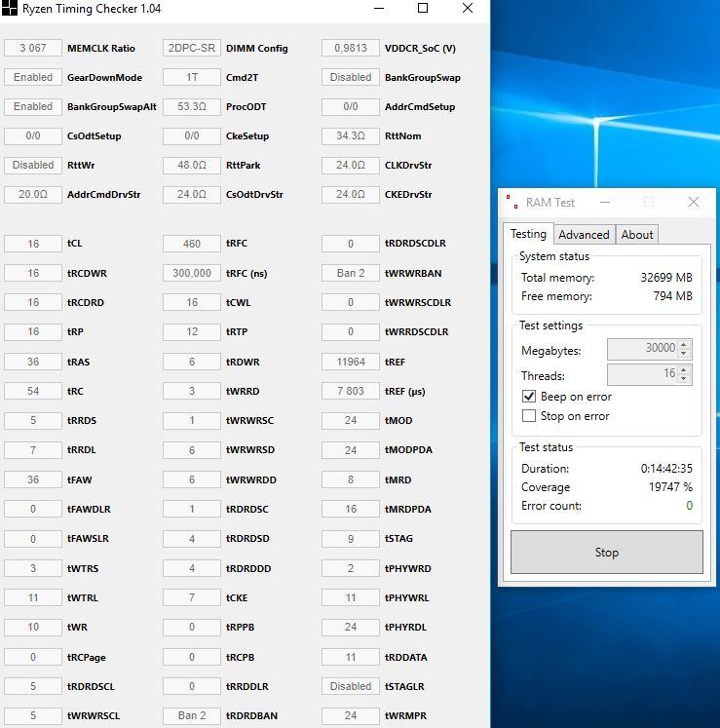Select the tWRMPR value field

point(351,715)
